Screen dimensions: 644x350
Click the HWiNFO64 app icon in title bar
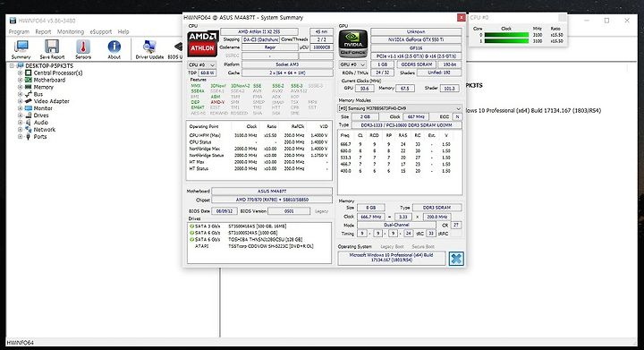tap(13, 21)
